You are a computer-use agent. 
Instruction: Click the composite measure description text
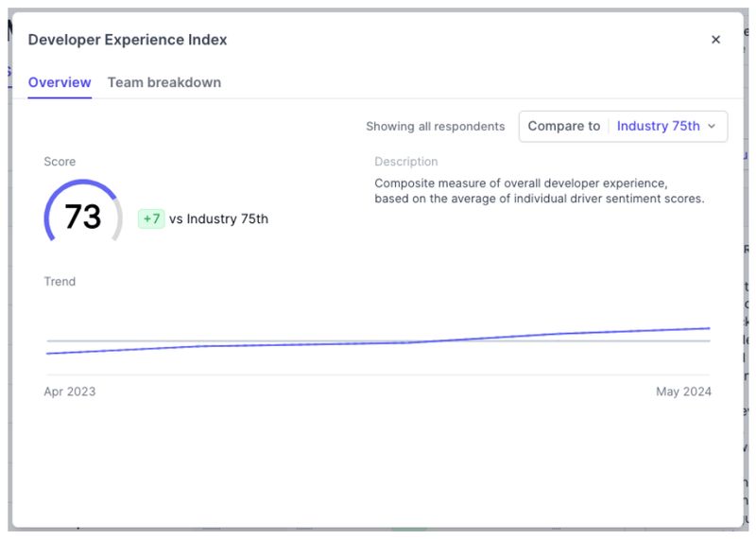[539, 191]
